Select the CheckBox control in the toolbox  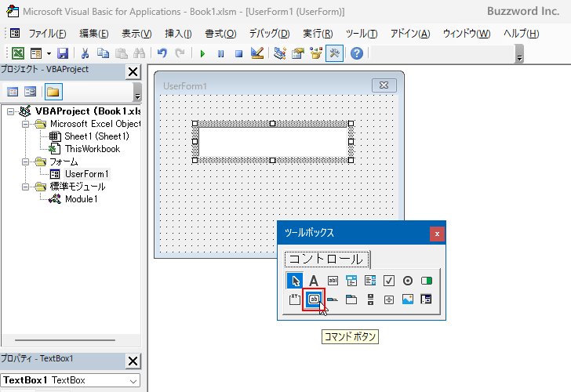click(x=389, y=280)
